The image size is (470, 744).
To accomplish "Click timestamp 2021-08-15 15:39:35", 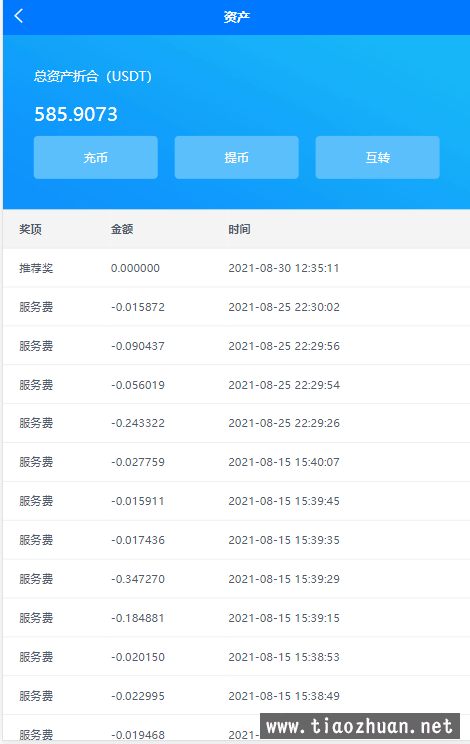I will tap(284, 539).
